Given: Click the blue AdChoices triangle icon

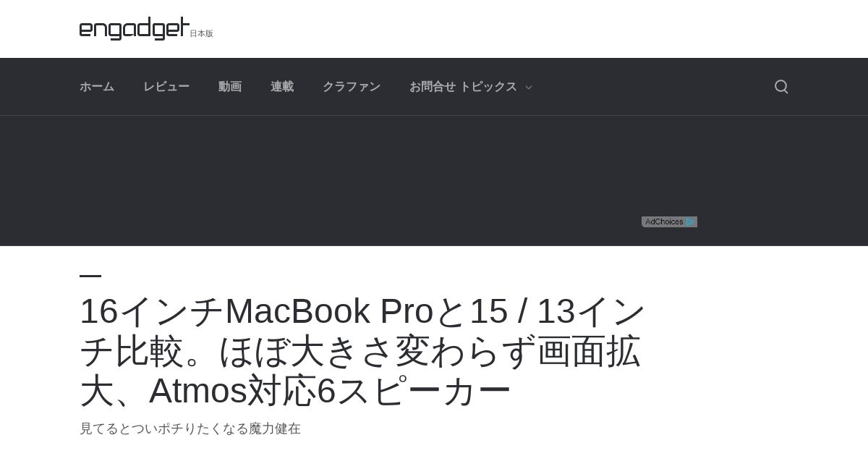Looking at the screenshot, I should 691,222.
